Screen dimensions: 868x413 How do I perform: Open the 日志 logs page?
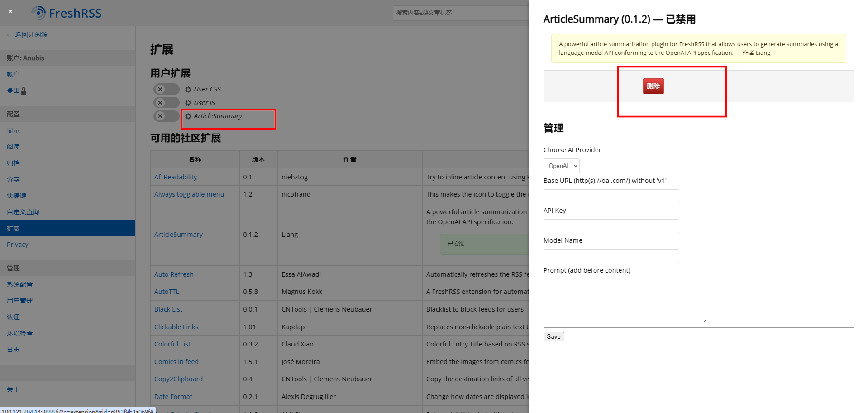13,350
